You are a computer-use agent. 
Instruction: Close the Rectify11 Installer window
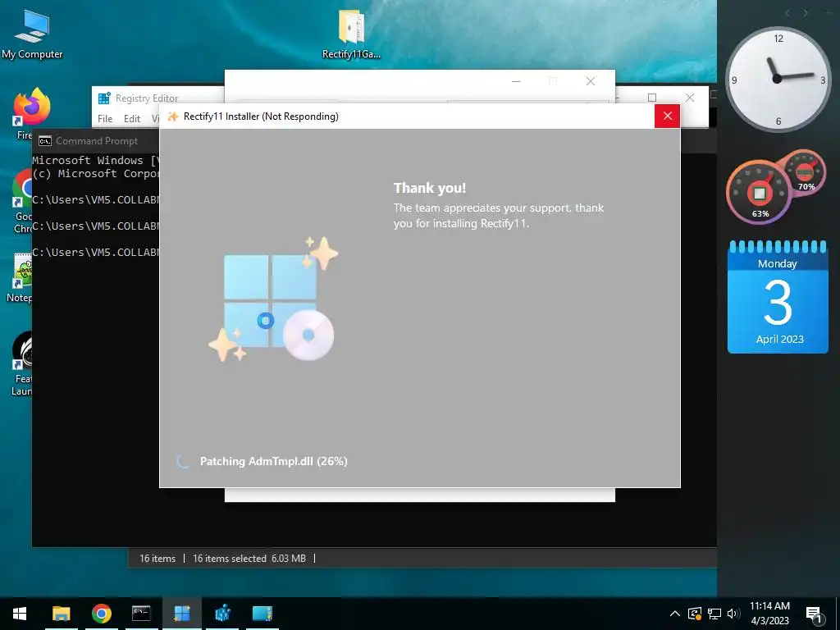pos(667,116)
